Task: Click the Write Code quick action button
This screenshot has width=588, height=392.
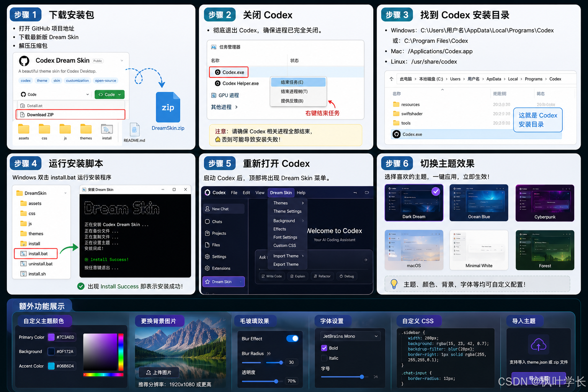Action: coord(272,276)
